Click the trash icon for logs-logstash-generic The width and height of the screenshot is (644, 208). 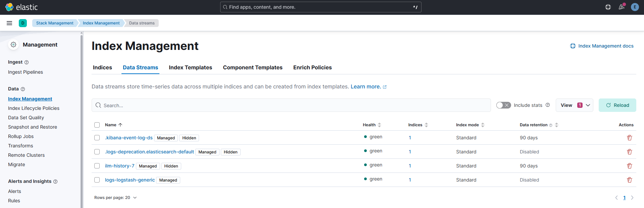tap(629, 180)
